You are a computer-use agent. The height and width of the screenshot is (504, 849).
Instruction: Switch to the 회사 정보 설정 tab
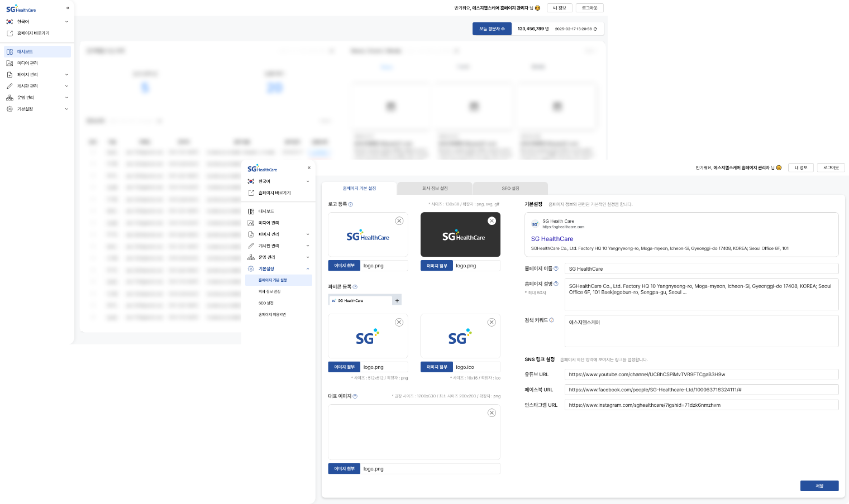click(x=435, y=189)
